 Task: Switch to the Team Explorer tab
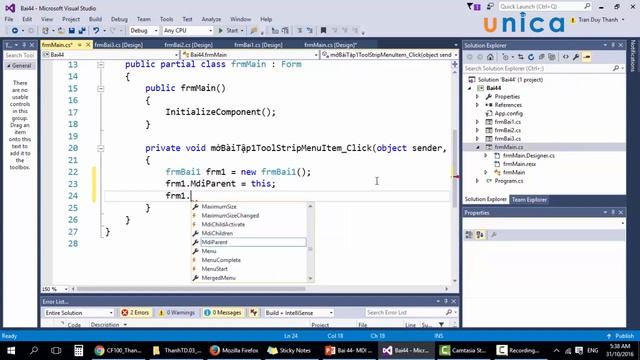(529, 200)
